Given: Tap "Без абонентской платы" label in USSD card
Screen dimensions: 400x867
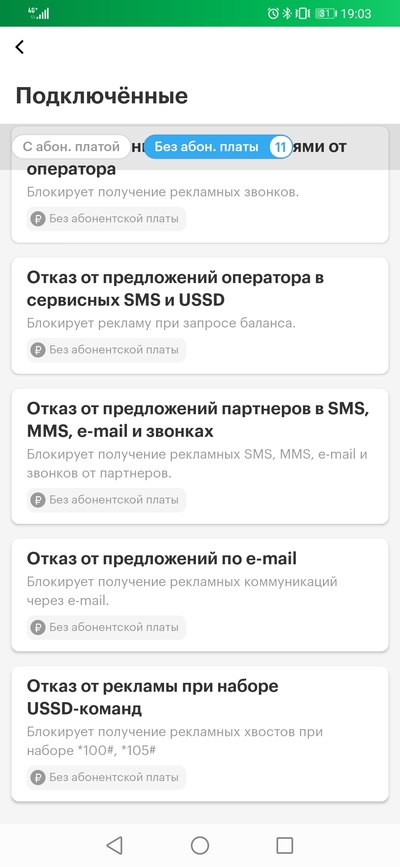Looking at the screenshot, I should point(114,777).
